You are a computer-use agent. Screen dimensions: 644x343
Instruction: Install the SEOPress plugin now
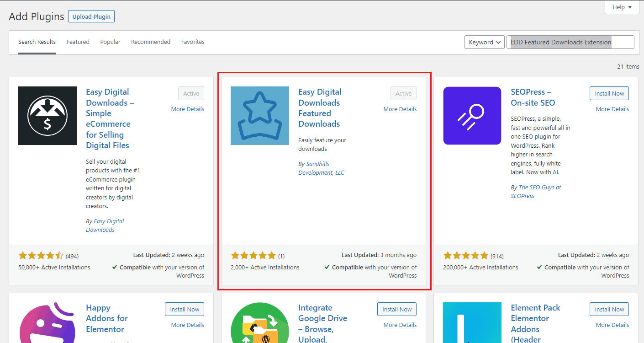pyautogui.click(x=609, y=94)
